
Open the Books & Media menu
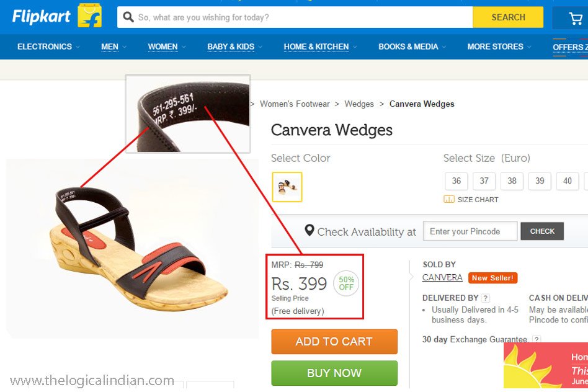412,47
